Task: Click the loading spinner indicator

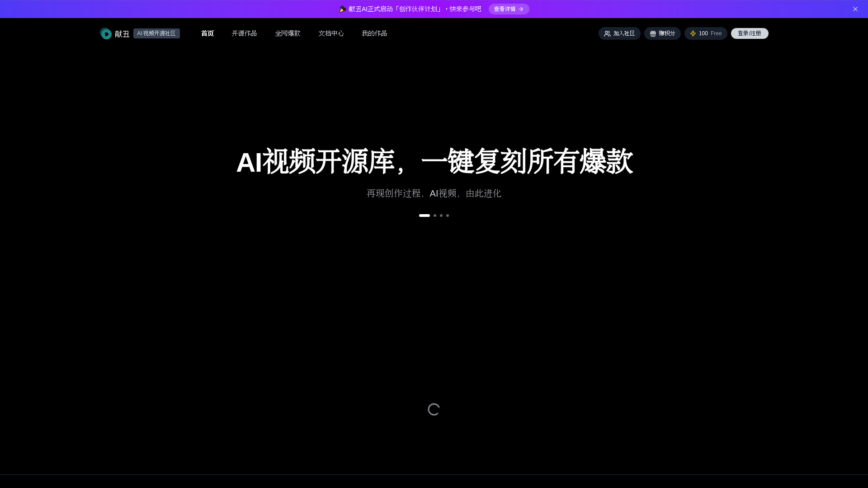Action: pos(434,409)
